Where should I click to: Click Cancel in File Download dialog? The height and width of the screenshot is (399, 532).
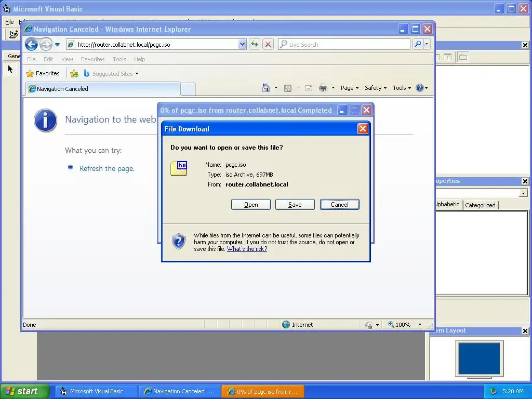point(340,205)
